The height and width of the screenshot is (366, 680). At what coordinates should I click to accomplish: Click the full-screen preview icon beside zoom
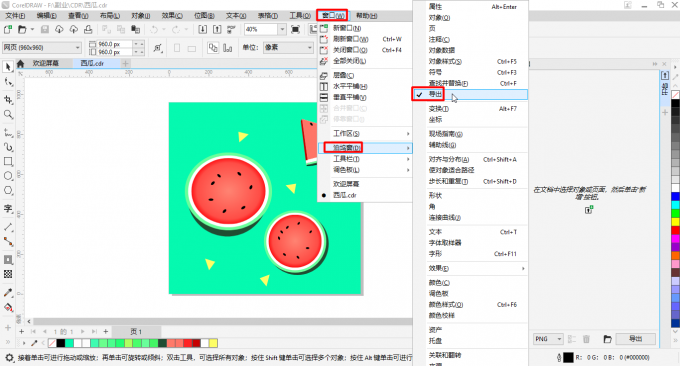(x=295, y=29)
